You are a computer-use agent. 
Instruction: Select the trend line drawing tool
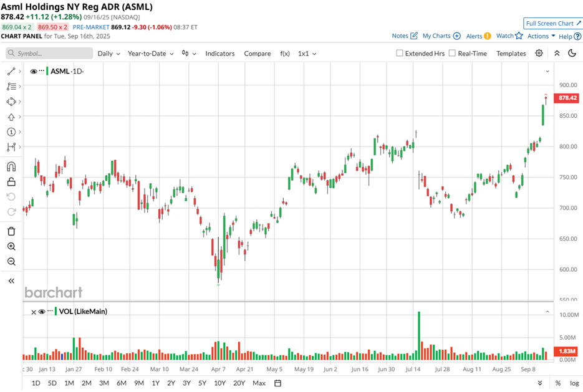tap(11, 71)
